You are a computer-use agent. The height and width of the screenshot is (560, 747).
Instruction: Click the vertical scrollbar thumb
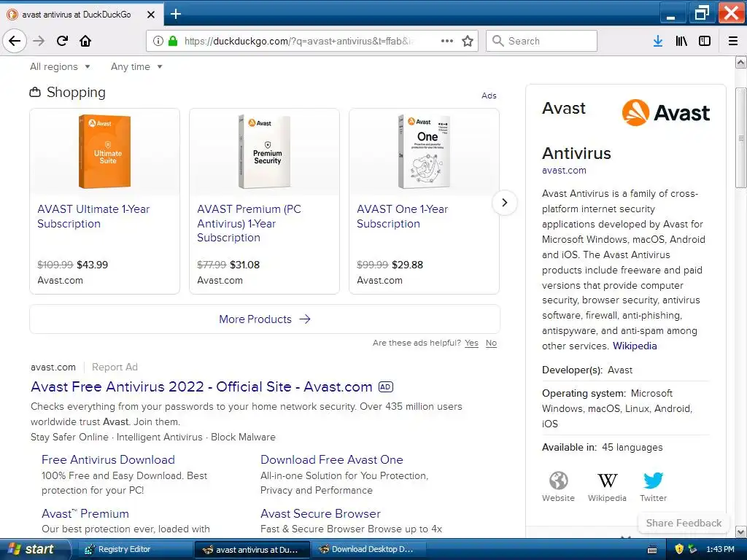(x=741, y=138)
